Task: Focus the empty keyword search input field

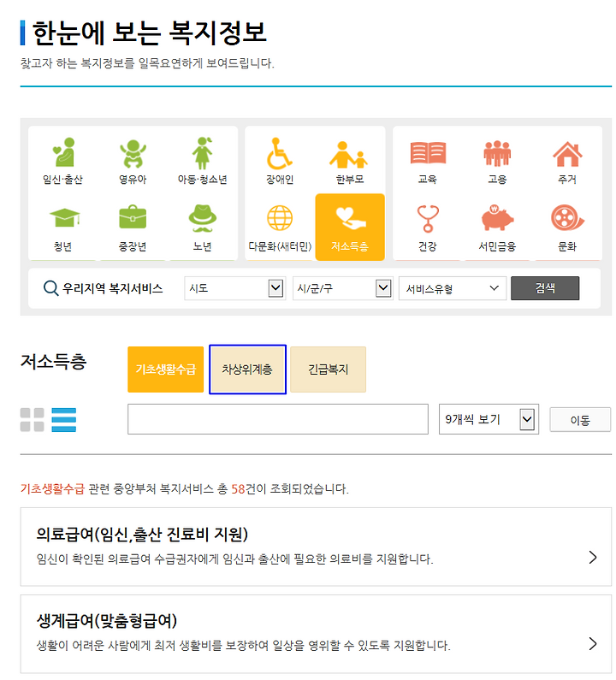Action: [278, 419]
